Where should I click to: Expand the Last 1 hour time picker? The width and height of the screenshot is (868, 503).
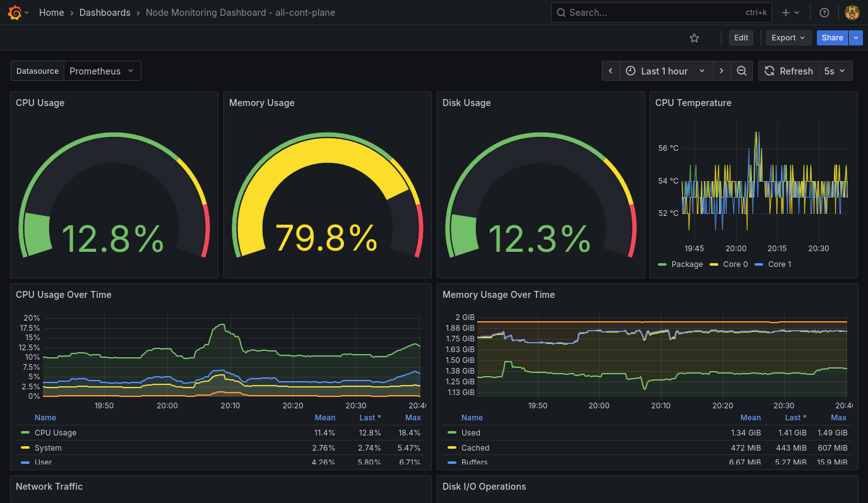(x=666, y=71)
